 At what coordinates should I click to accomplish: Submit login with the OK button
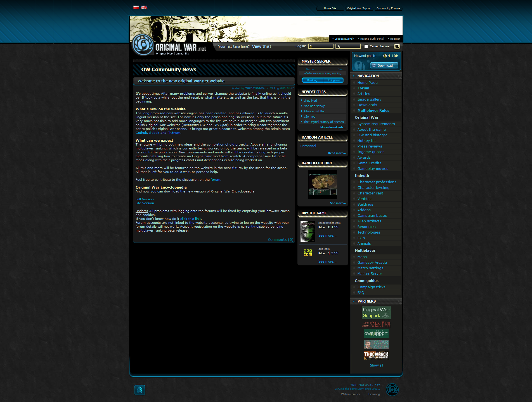point(397,46)
